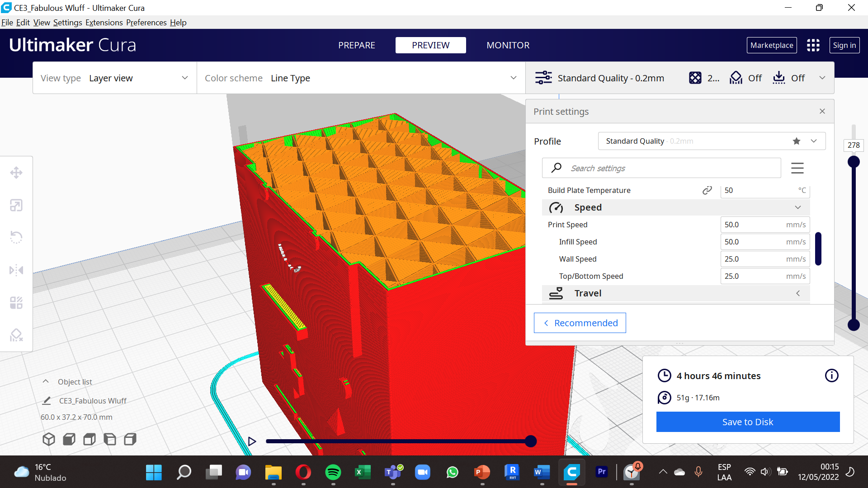868x488 pixels.
Task: Open the Profile Standard Quality dropdown
Action: tap(712, 141)
